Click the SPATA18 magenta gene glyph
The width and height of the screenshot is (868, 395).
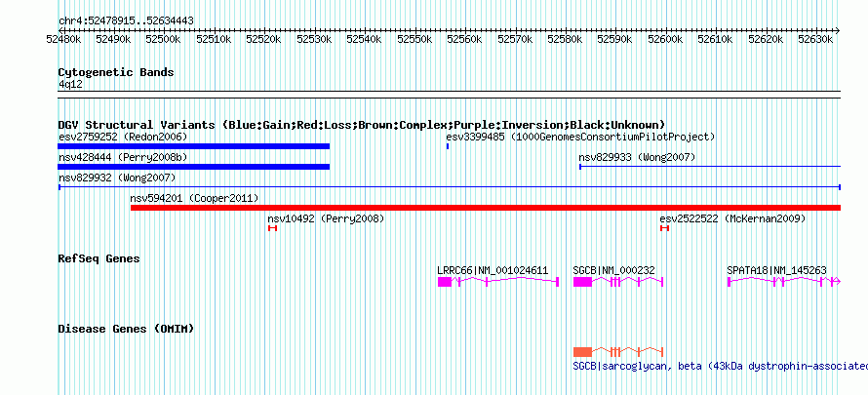tap(784, 282)
